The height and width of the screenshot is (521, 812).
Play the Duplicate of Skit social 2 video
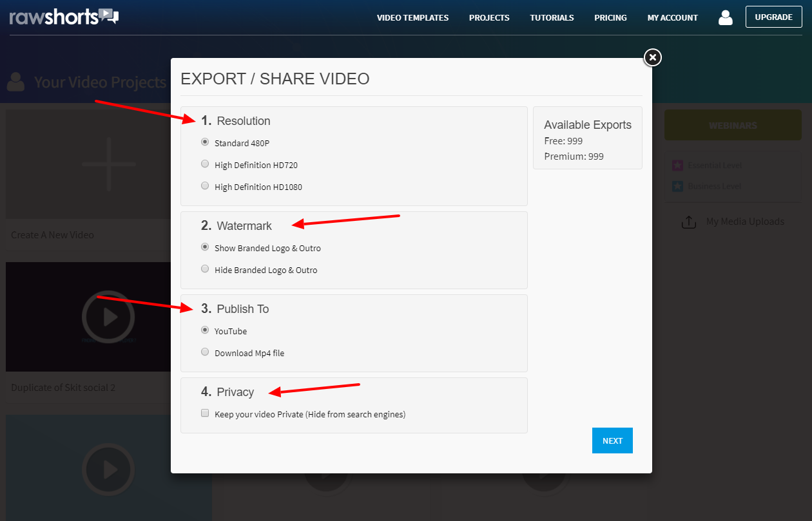click(108, 317)
